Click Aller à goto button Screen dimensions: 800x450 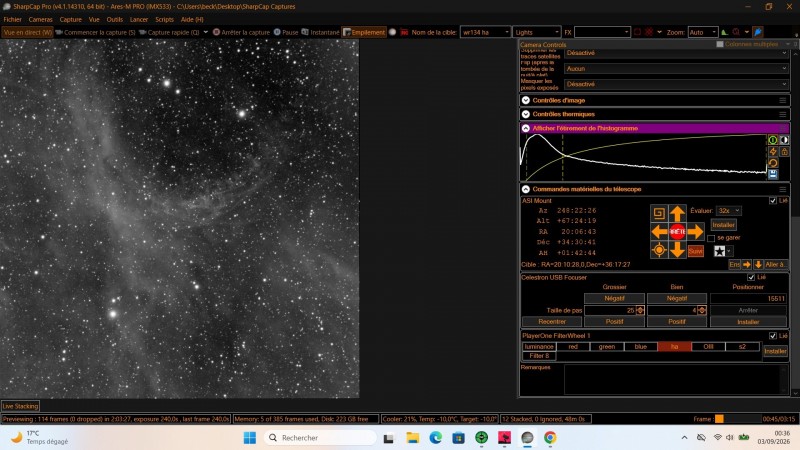pyautogui.click(x=775, y=264)
